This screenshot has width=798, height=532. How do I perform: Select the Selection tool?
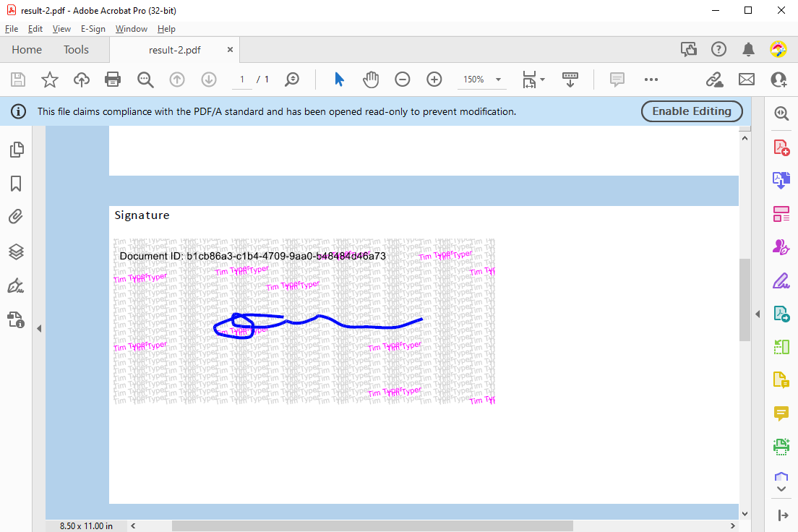coord(338,80)
